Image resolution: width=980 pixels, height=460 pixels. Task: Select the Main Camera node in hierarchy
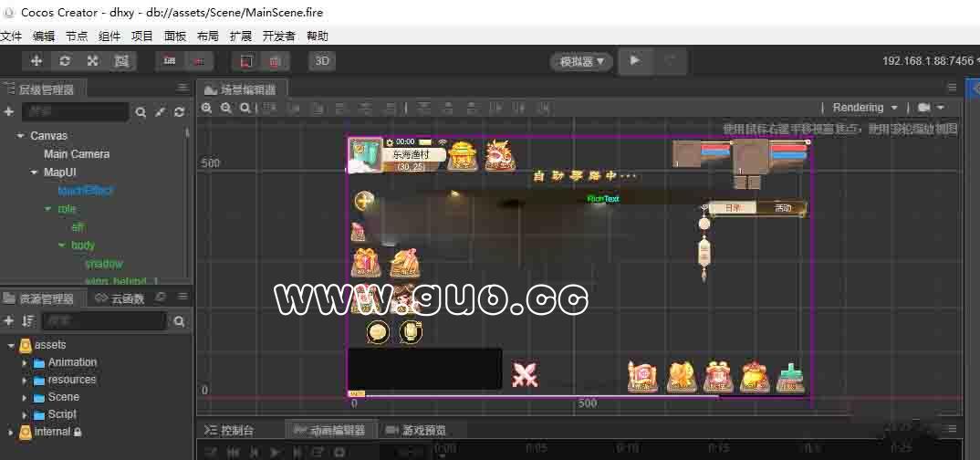77,154
